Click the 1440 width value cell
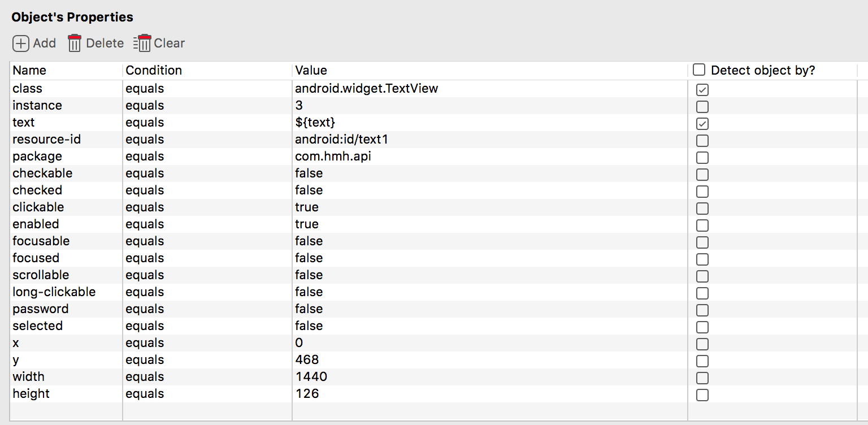 point(311,377)
